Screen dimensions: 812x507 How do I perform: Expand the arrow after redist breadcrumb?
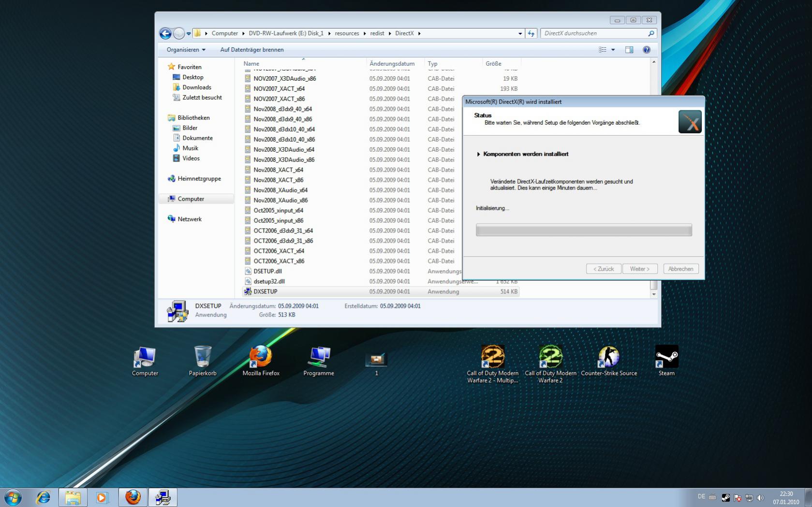pos(390,33)
